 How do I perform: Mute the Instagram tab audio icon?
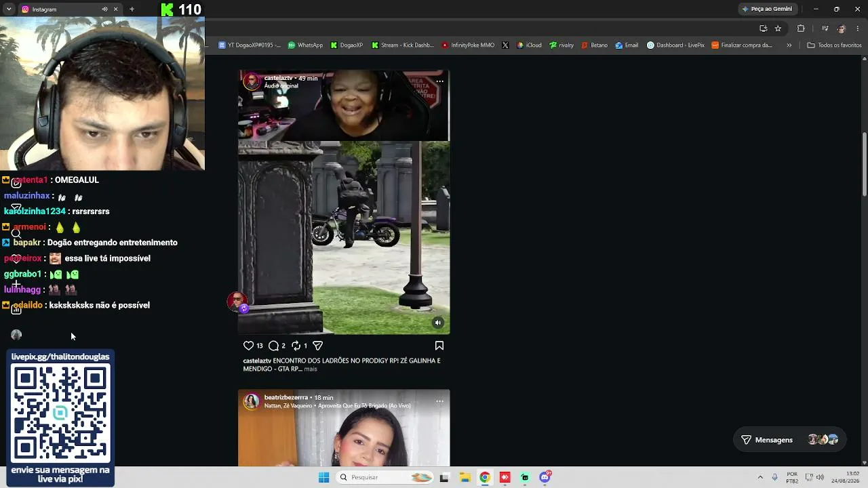[104, 9]
